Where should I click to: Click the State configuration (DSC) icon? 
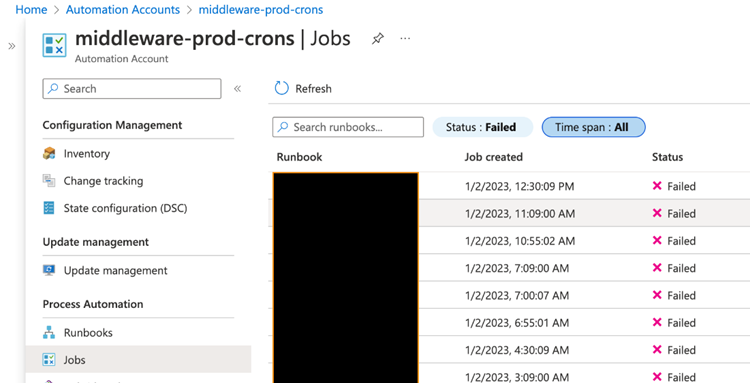(x=49, y=208)
